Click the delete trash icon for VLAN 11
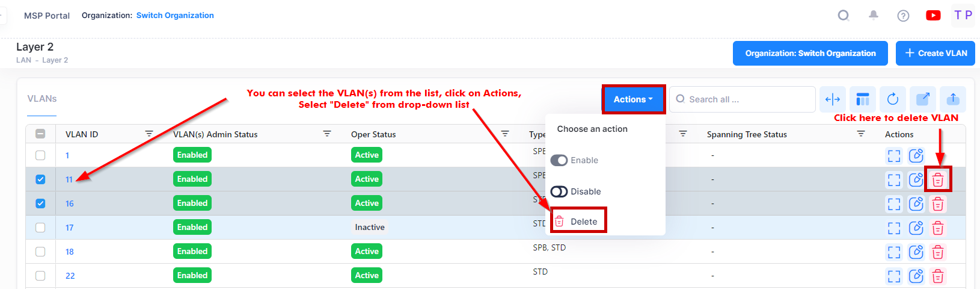Viewport: 980px width, 289px height. (x=938, y=179)
